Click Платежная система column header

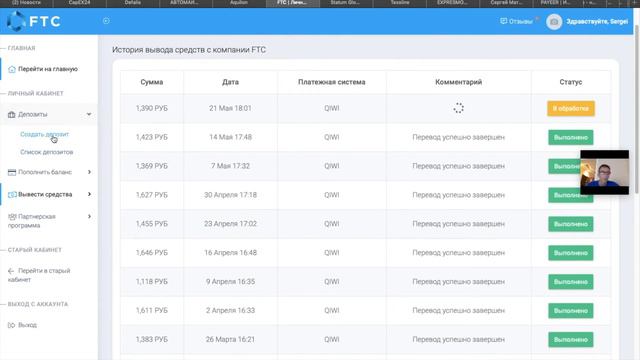pyautogui.click(x=331, y=82)
